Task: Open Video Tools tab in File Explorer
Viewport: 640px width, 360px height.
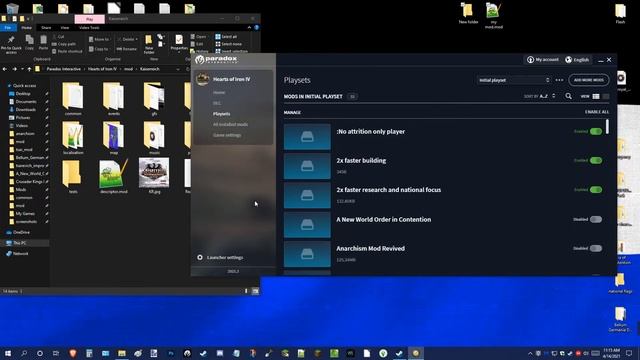Action: coord(89,28)
